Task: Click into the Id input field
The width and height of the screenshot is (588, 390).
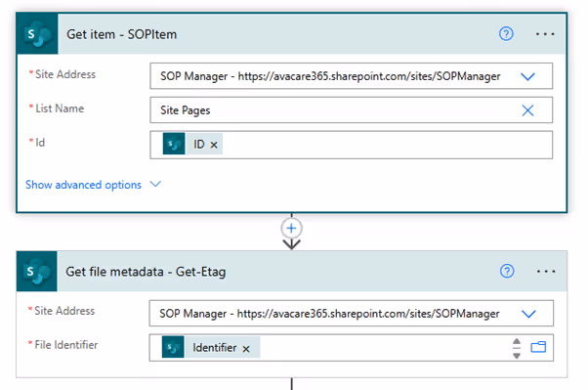Action: [x=351, y=145]
